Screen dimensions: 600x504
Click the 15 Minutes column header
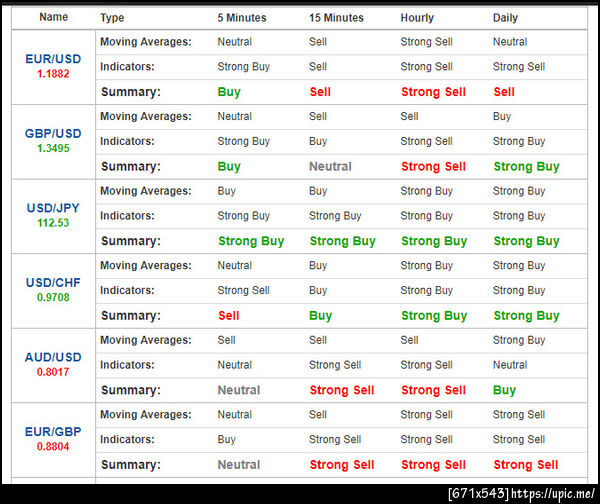coord(336,18)
